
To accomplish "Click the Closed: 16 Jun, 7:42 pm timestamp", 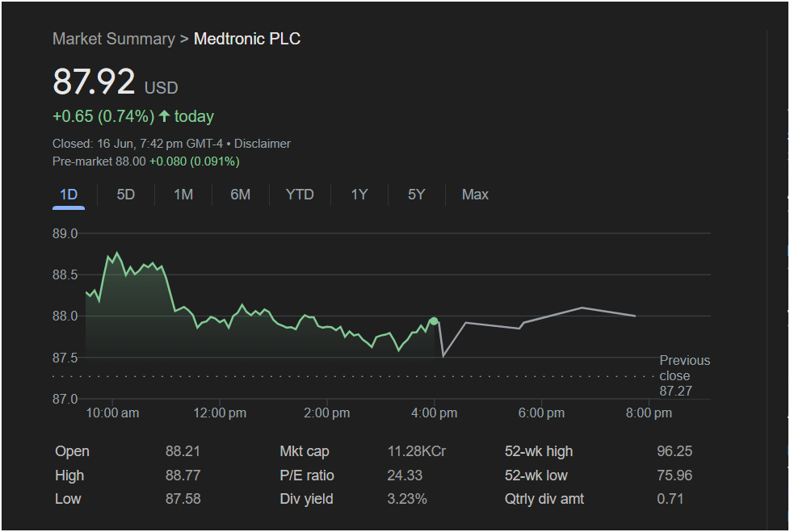I will coord(137,144).
